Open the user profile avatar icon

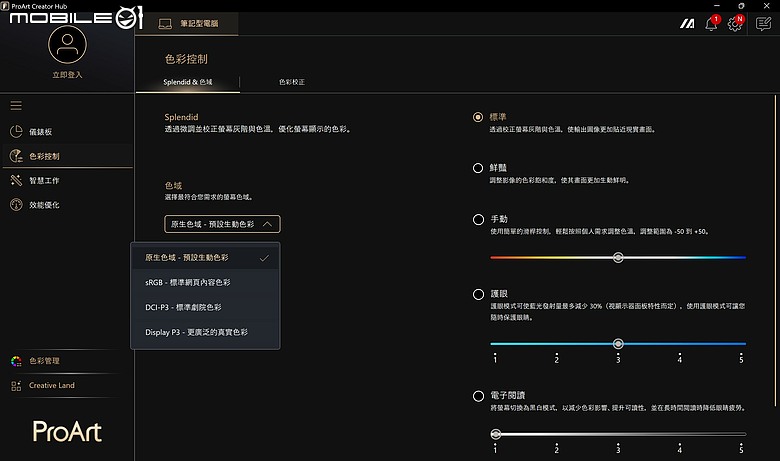pyautogui.click(x=67, y=44)
